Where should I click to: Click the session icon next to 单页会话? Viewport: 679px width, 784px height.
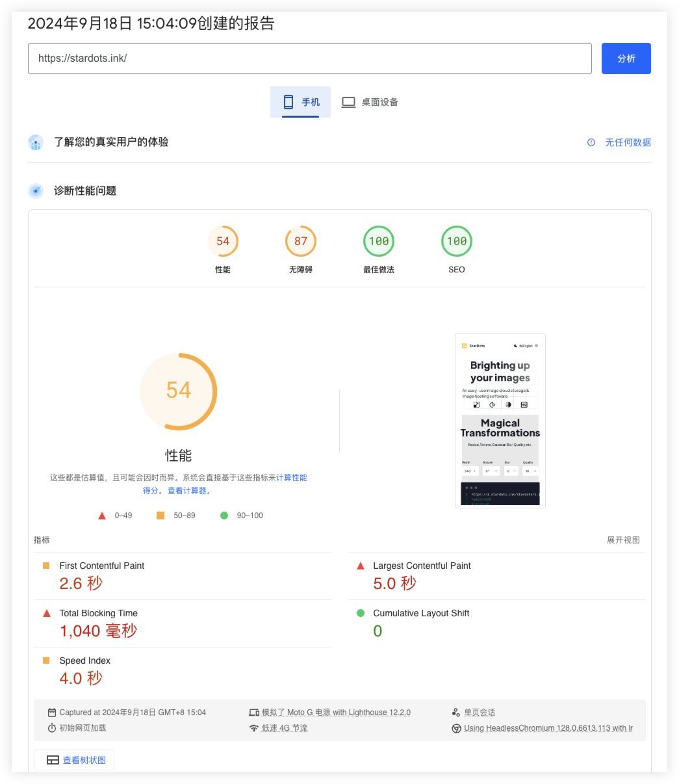pyautogui.click(x=457, y=712)
